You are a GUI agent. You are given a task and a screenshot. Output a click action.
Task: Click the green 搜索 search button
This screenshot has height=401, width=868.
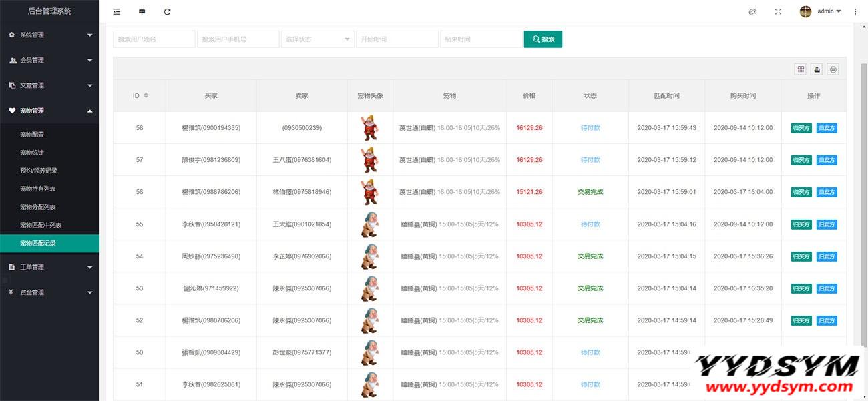pyautogui.click(x=543, y=39)
